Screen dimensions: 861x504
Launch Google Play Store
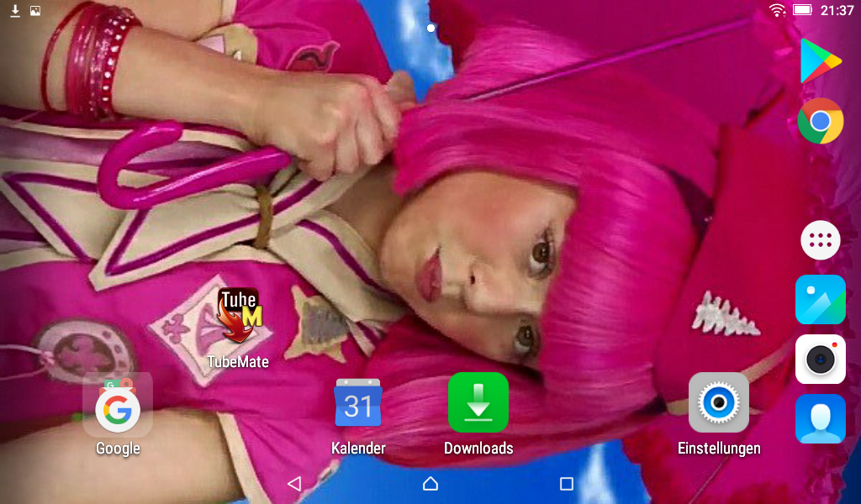(x=821, y=61)
